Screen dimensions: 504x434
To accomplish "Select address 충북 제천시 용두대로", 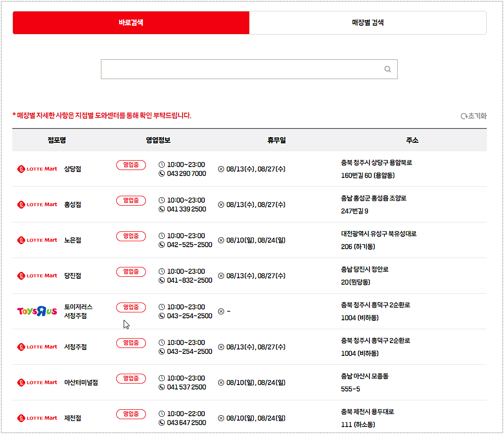I will pos(367,412).
